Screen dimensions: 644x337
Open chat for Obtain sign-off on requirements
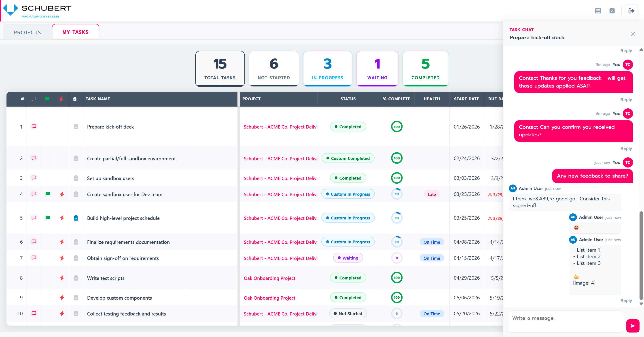point(34,258)
